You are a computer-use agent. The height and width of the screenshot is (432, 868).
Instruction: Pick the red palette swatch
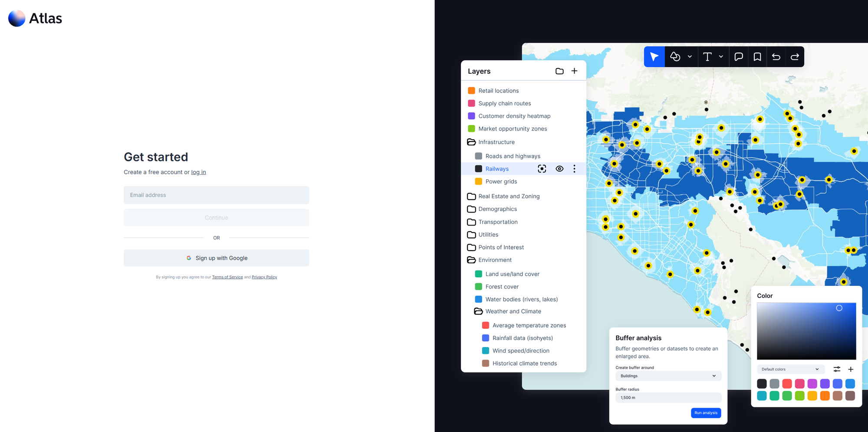click(787, 383)
